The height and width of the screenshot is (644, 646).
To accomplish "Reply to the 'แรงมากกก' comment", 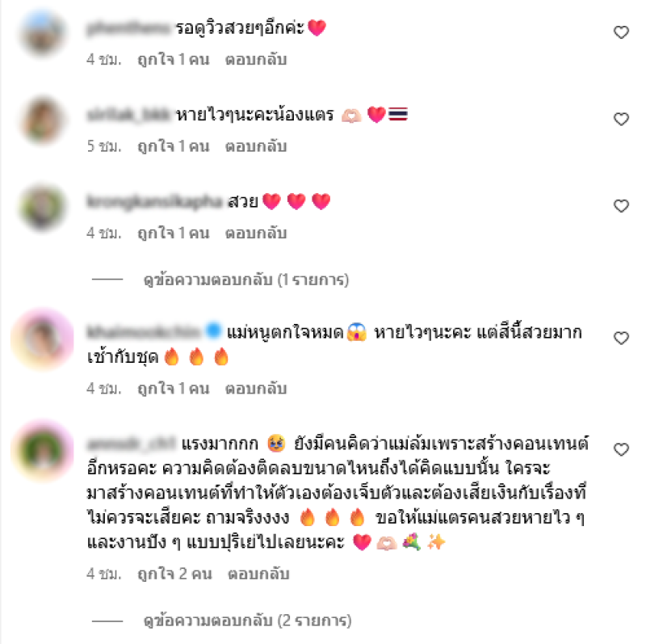I will [x=258, y=574].
